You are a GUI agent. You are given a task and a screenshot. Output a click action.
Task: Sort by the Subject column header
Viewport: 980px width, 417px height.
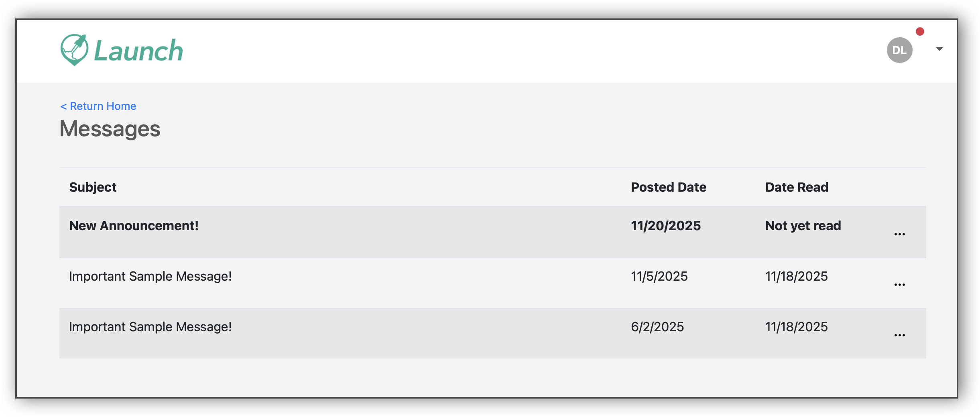pyautogui.click(x=93, y=187)
